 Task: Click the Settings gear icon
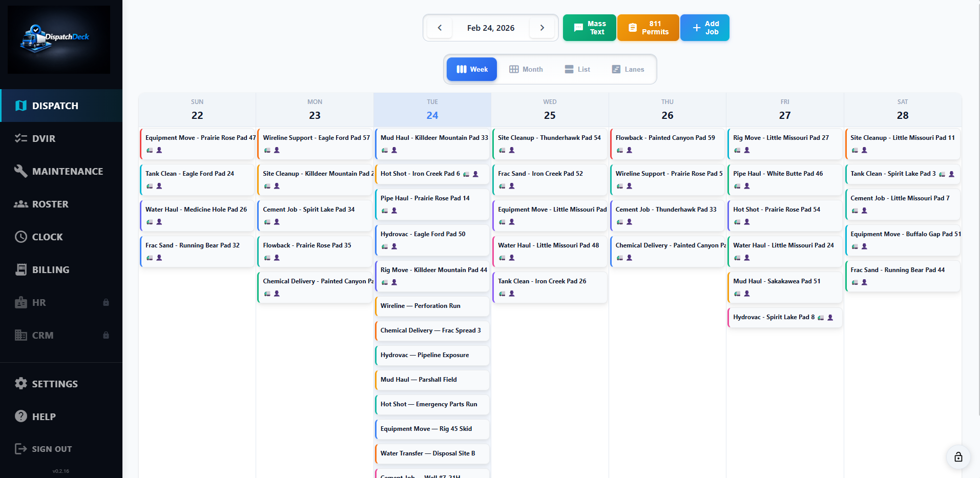point(21,384)
